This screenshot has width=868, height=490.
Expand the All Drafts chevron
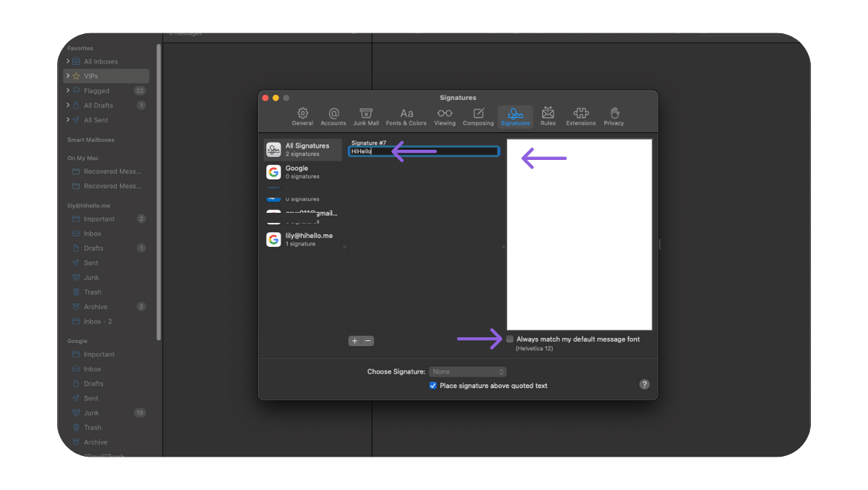click(68, 105)
